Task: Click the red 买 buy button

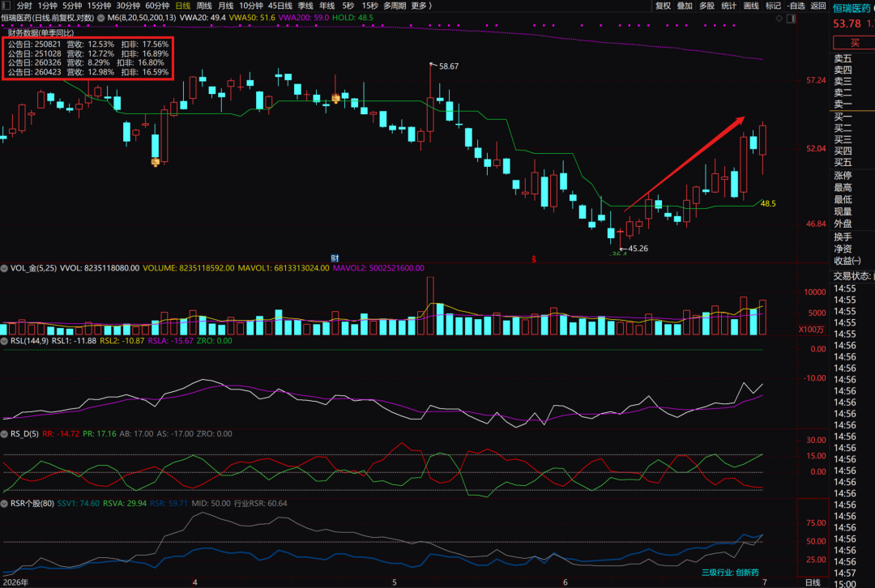Action: (x=855, y=43)
